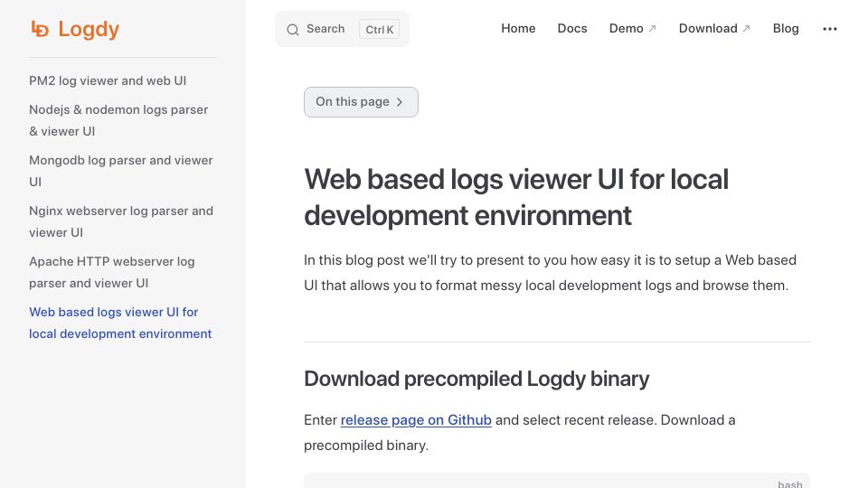Image resolution: width=868 pixels, height=488 pixels.
Task: Open the Download nav link
Action: click(x=714, y=28)
